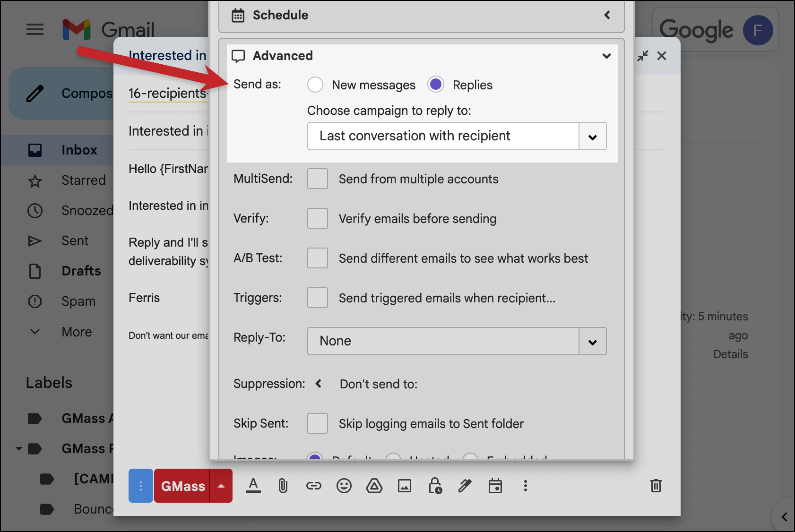Click the Hello {FirstName line in body
Viewport: 795px width, 532px height.
pos(168,169)
